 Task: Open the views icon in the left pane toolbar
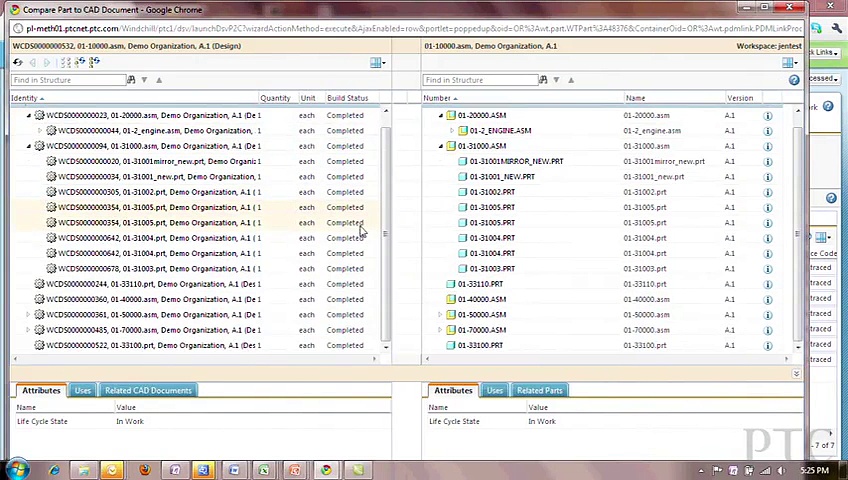coord(377,63)
